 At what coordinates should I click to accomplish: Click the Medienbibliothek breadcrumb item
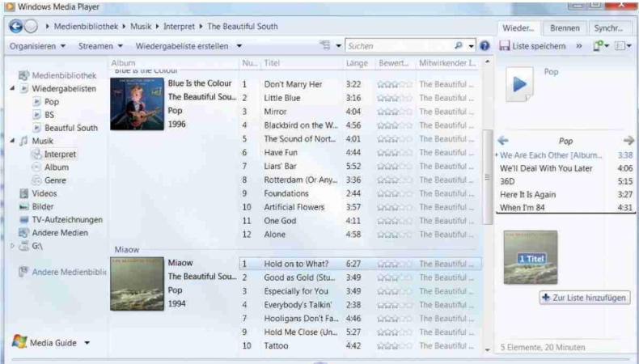coord(86,27)
